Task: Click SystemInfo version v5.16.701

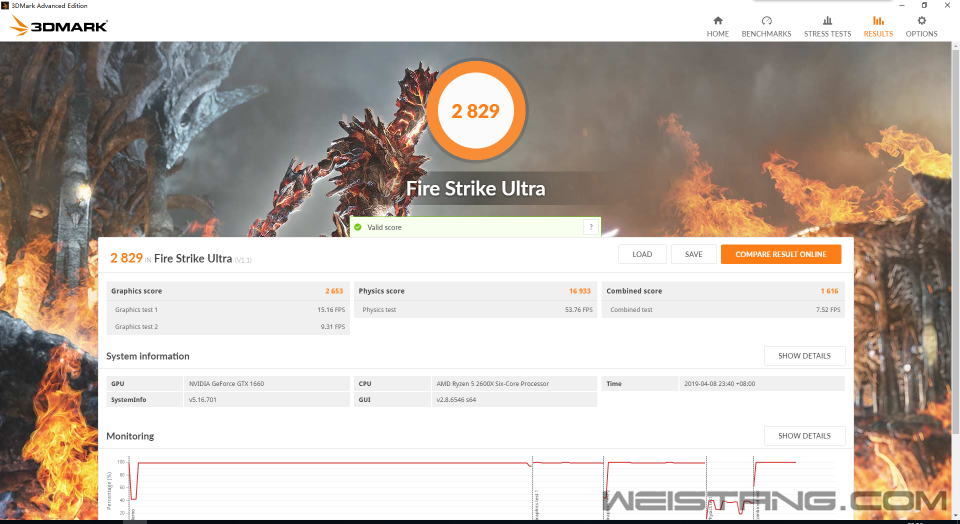Action: pyautogui.click(x=203, y=400)
